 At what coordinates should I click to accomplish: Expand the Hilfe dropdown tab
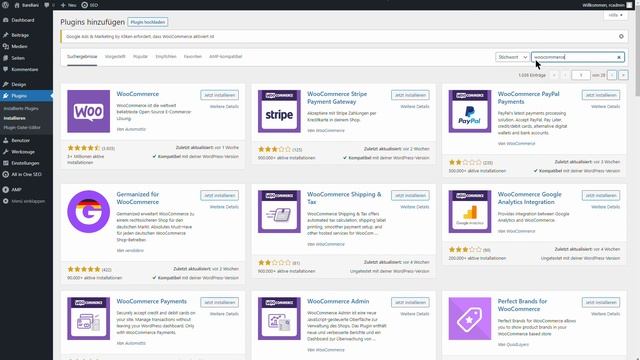pyautogui.click(x=616, y=15)
